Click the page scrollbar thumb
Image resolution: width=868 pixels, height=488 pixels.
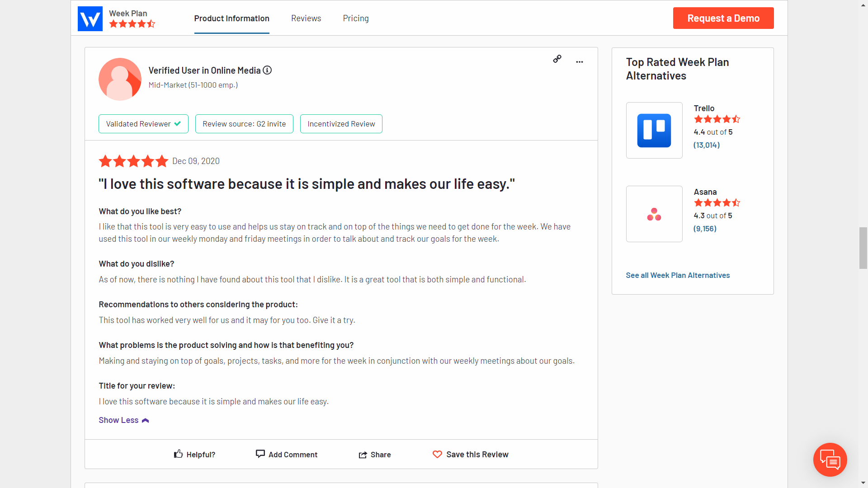click(x=863, y=248)
